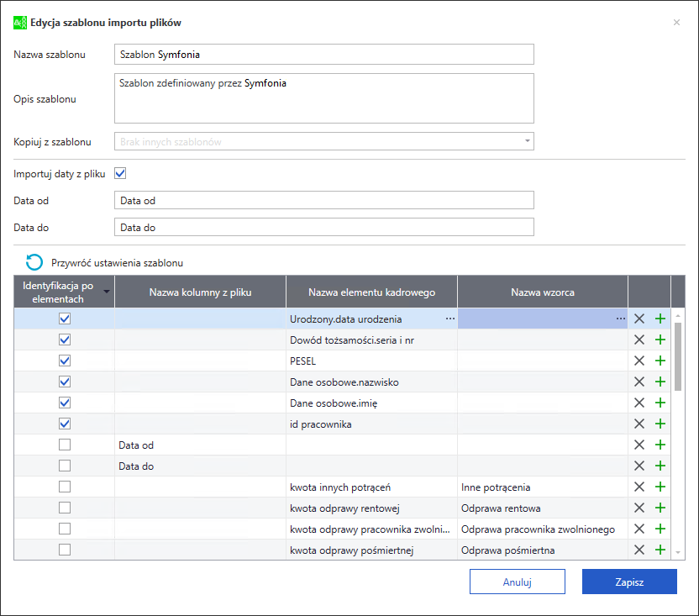
Task: Focus the Data od input field
Action: click(324, 200)
